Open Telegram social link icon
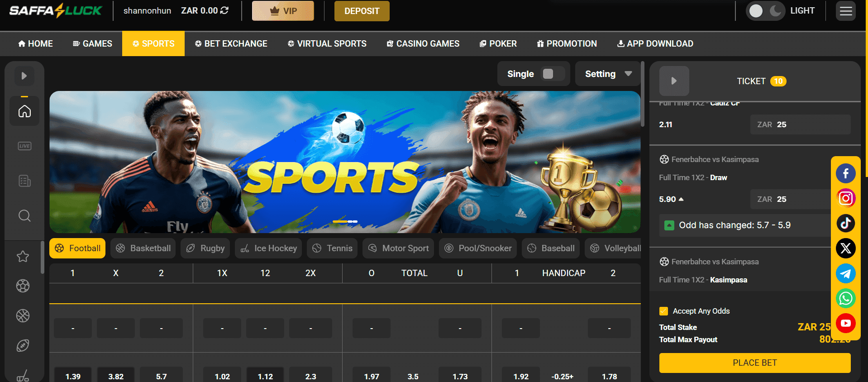 pyautogui.click(x=845, y=273)
